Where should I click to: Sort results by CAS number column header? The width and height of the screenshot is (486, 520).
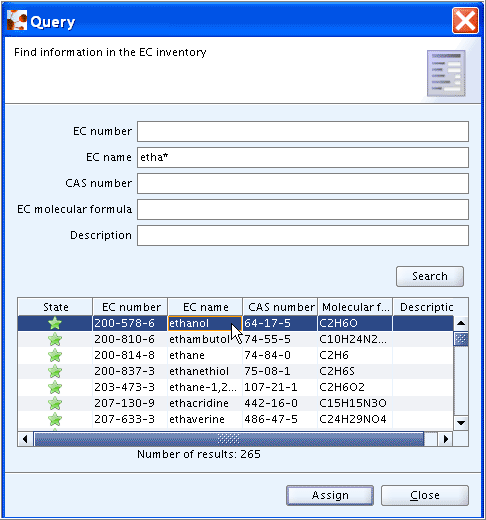pos(280,307)
